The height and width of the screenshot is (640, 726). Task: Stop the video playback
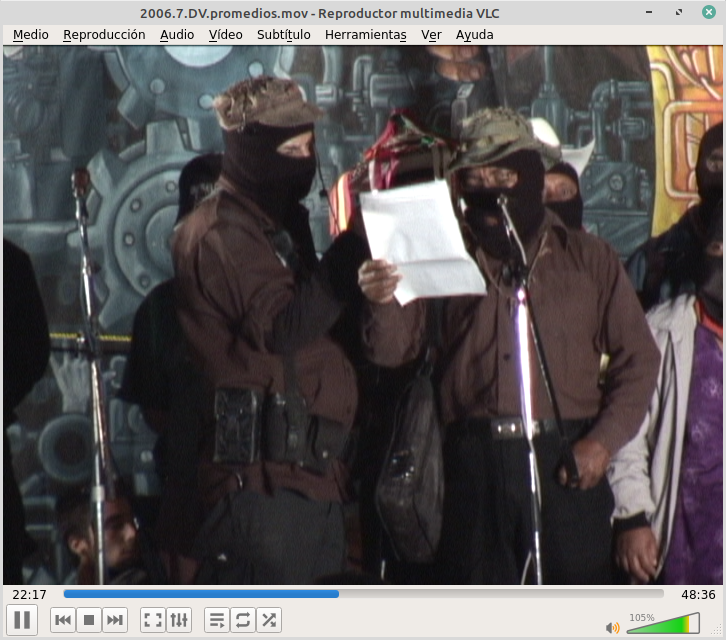coord(89,620)
